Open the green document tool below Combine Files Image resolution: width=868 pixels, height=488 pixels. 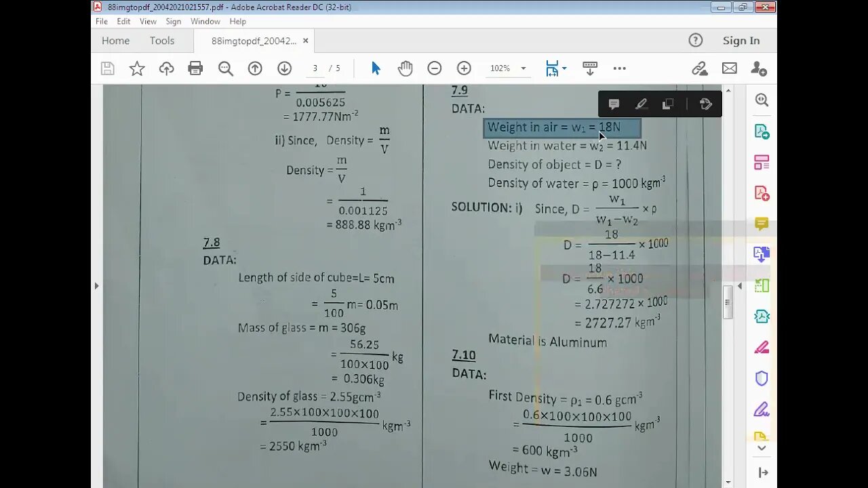click(x=762, y=285)
